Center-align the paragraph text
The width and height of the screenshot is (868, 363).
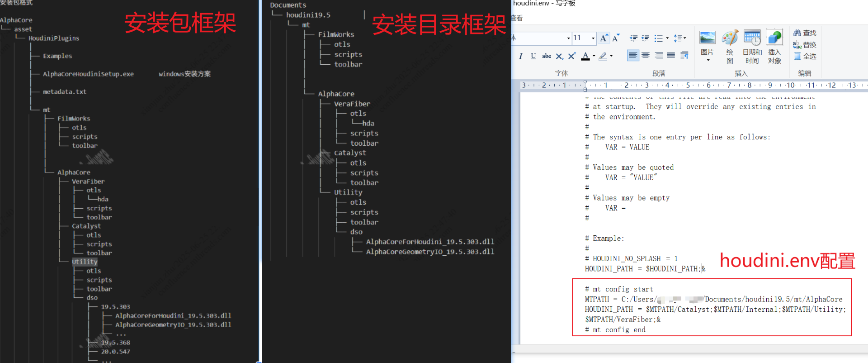click(x=646, y=55)
